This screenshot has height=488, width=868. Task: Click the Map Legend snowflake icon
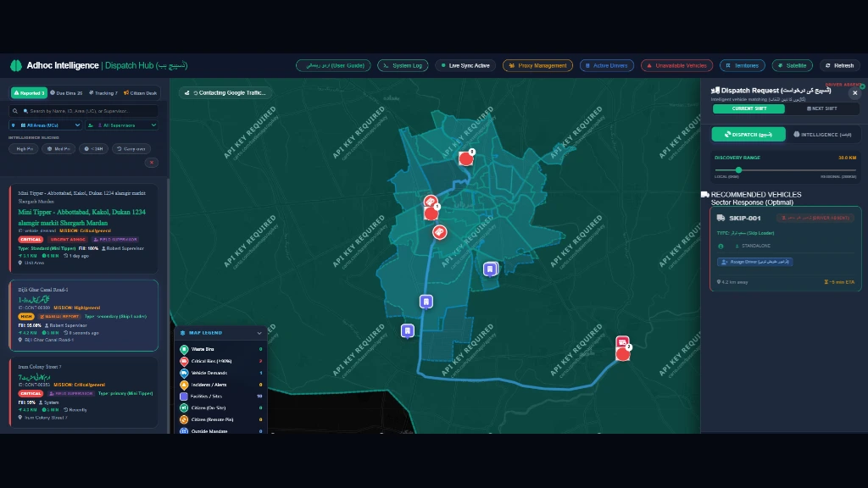183,333
